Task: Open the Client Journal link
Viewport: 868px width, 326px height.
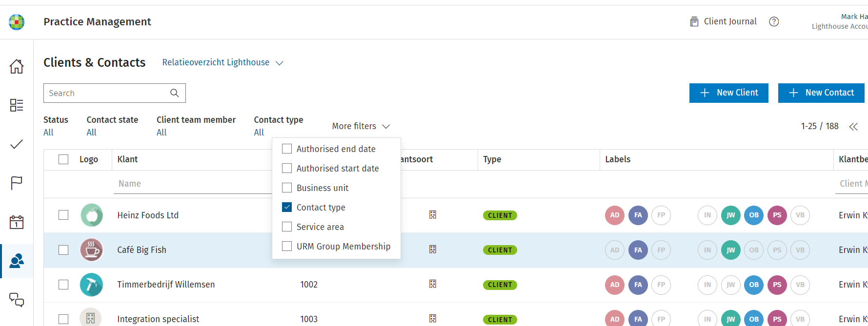Action: [x=724, y=21]
